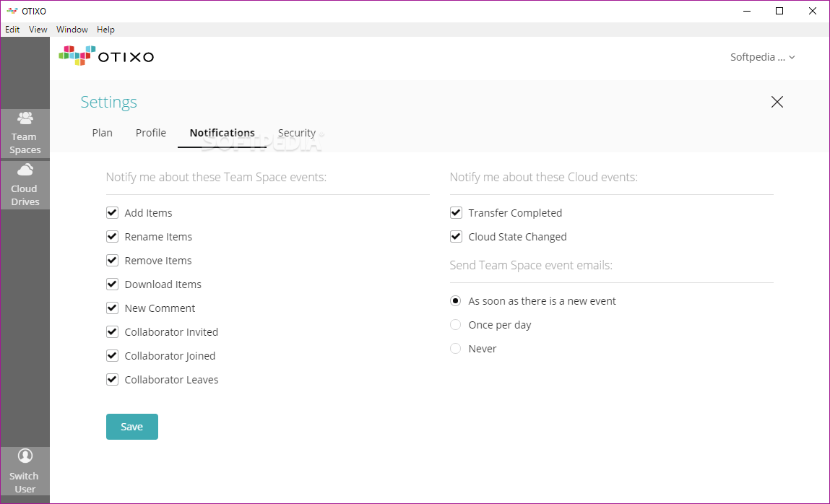830x504 pixels.
Task: Toggle the New Comment checkbox
Action: [x=112, y=308]
